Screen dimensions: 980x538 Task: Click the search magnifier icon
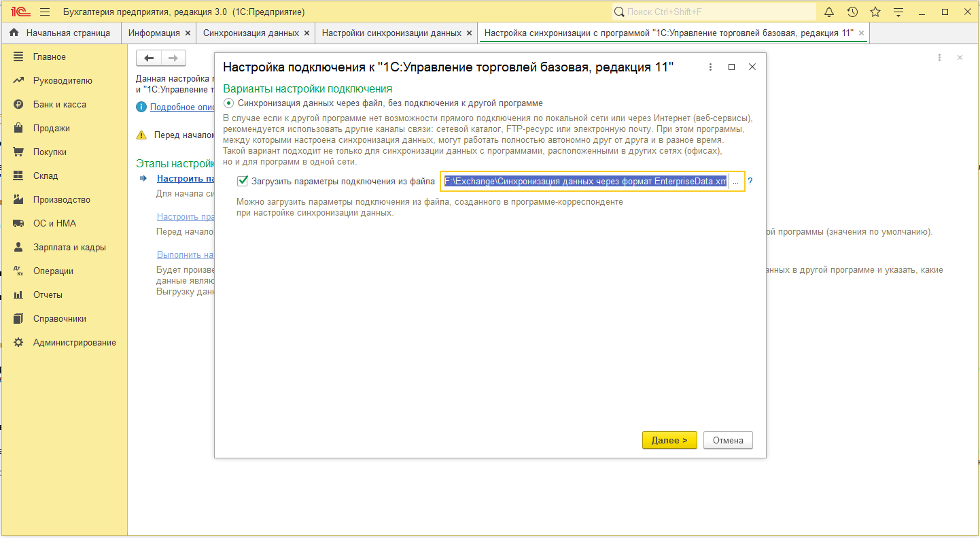click(619, 12)
